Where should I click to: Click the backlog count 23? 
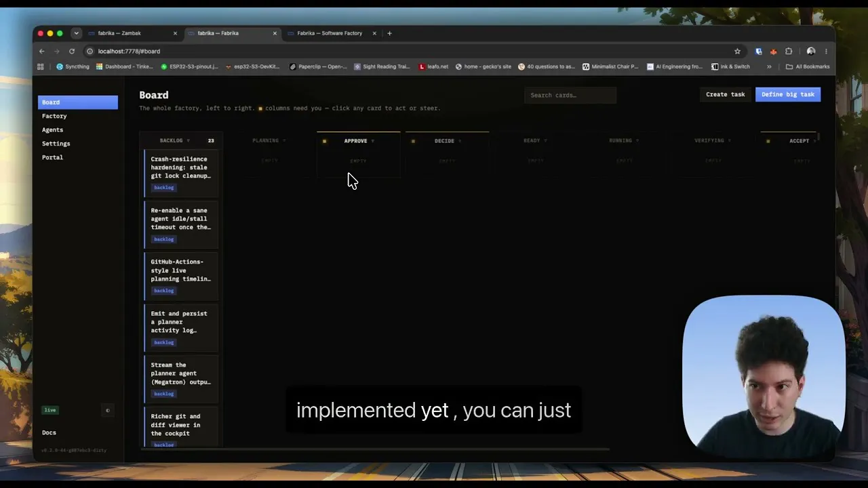[x=211, y=141]
